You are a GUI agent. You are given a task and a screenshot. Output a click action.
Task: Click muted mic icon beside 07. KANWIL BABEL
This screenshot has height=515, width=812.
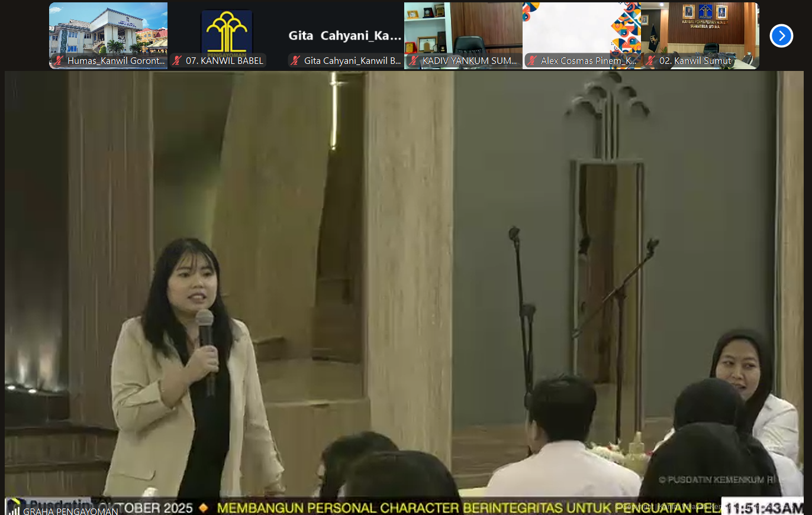[177, 61]
